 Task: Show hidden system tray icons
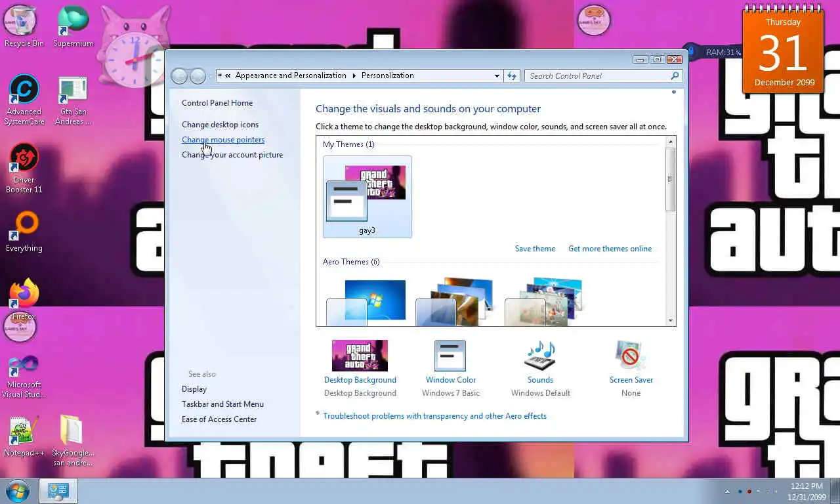tap(727, 492)
